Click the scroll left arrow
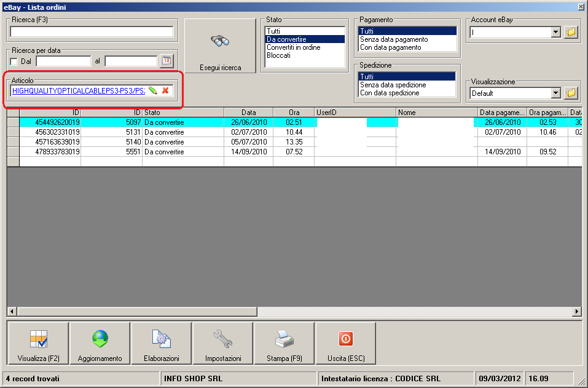Image resolution: width=588 pixels, height=388 pixels. click(12, 312)
